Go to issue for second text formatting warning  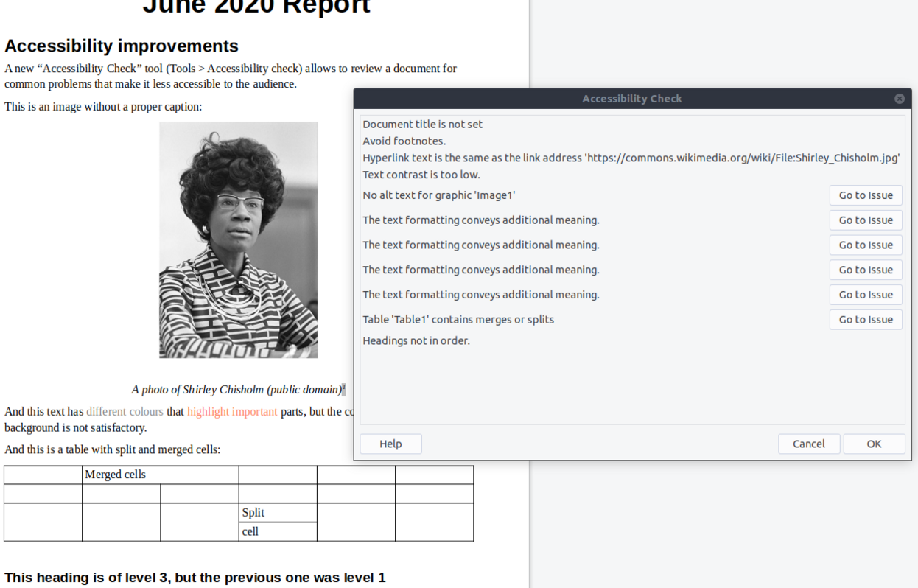(x=865, y=245)
